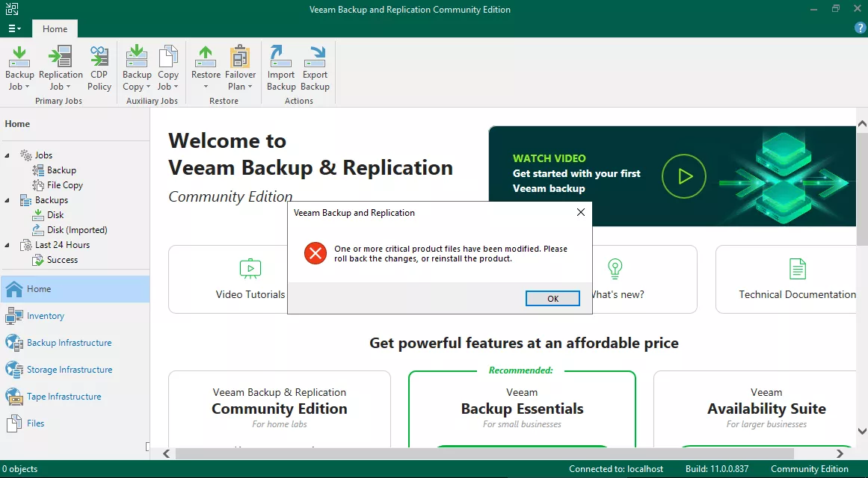The width and height of the screenshot is (868, 478).
Task: Collapse the Last 24 Hours node
Action: point(8,245)
